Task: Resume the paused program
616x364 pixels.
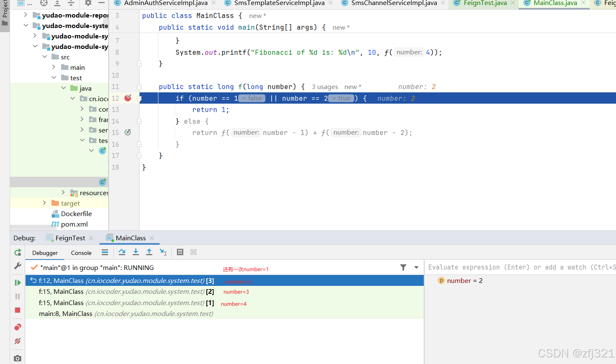Action: click(x=18, y=283)
